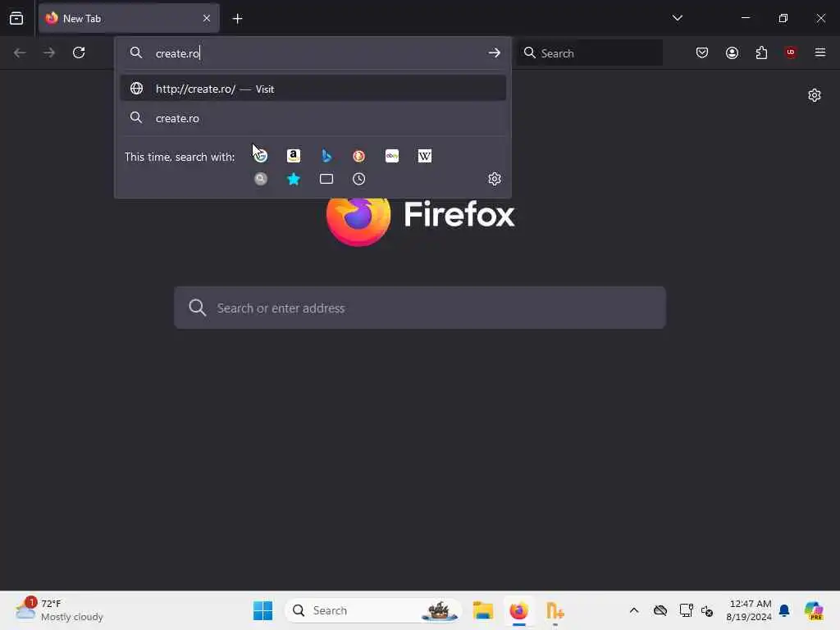Search this time with Amazon
The height and width of the screenshot is (630, 840).
tap(294, 156)
